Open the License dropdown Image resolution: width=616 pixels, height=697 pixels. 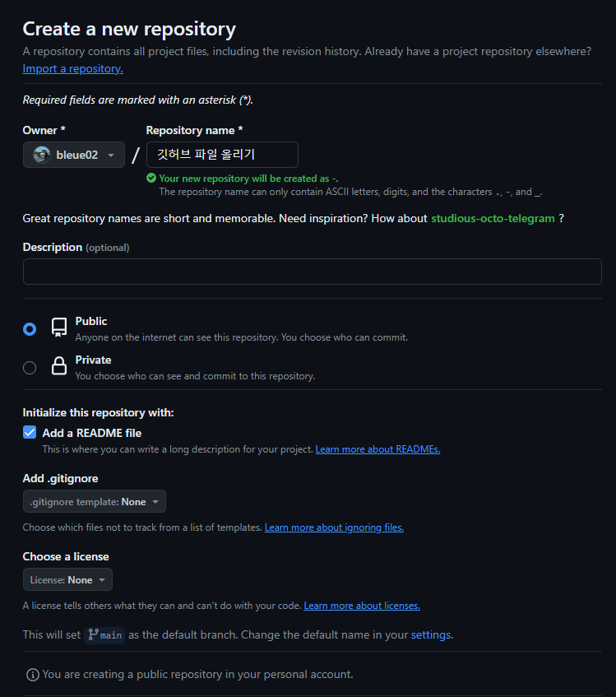67,579
